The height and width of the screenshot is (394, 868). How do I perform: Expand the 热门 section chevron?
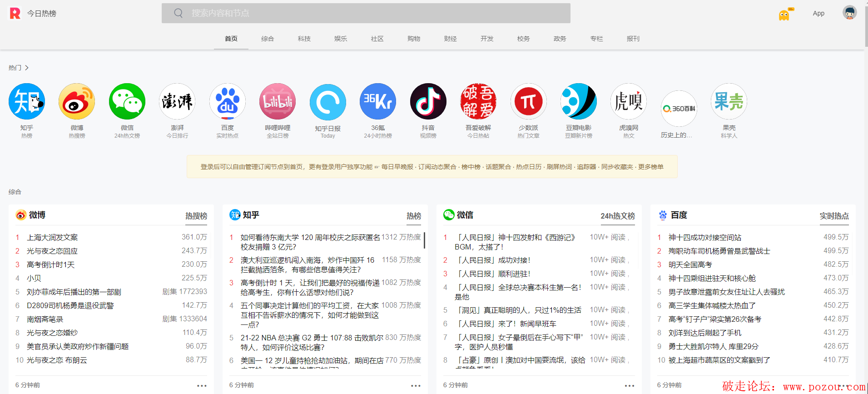(27, 68)
